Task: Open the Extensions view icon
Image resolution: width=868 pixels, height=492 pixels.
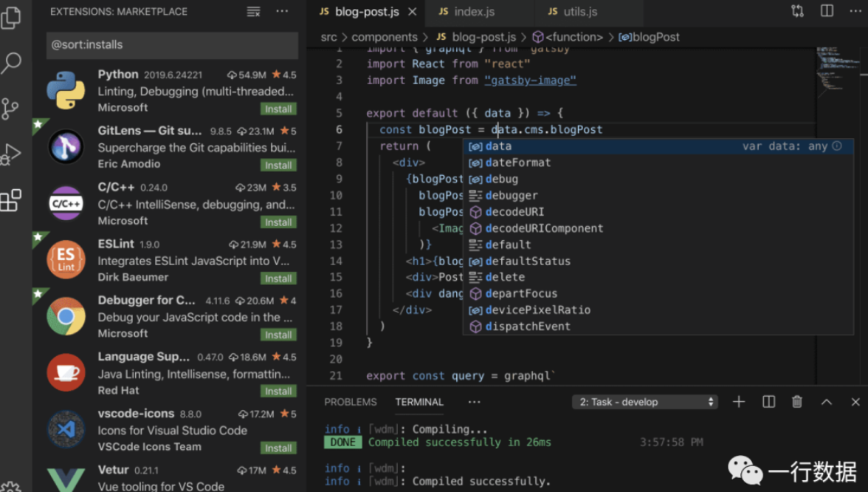Action: pyautogui.click(x=11, y=200)
